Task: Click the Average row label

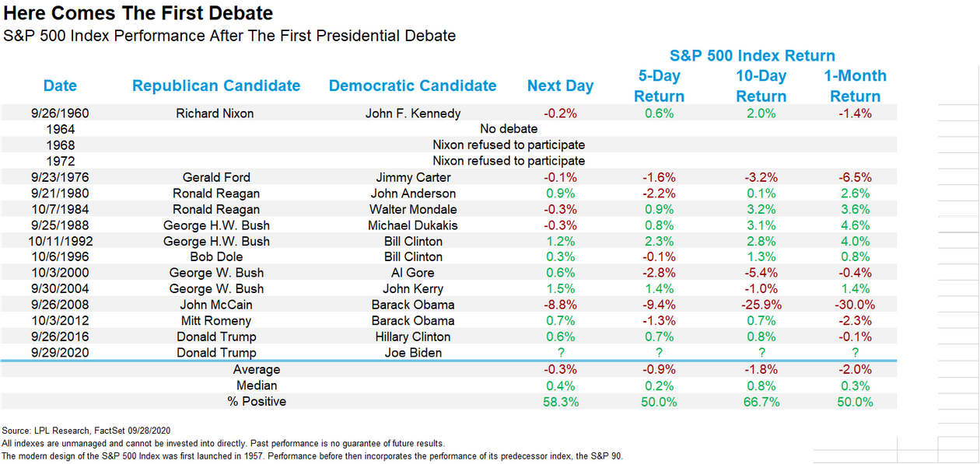Action: [257, 369]
